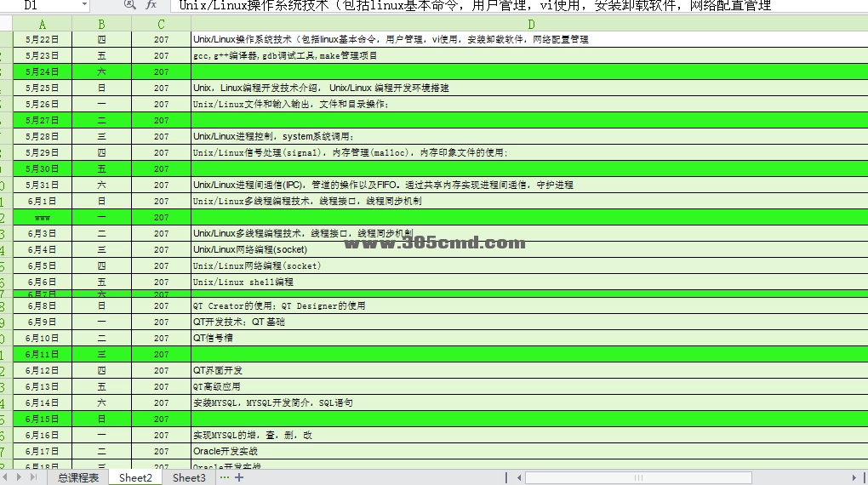Select column B header
Screen dimensions: 868x485
102,25
